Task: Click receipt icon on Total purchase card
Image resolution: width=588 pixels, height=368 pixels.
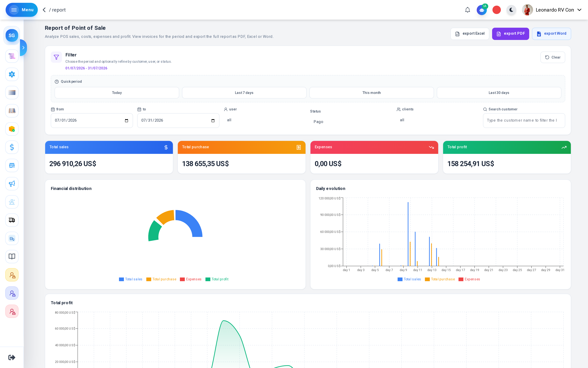Action: [299, 147]
